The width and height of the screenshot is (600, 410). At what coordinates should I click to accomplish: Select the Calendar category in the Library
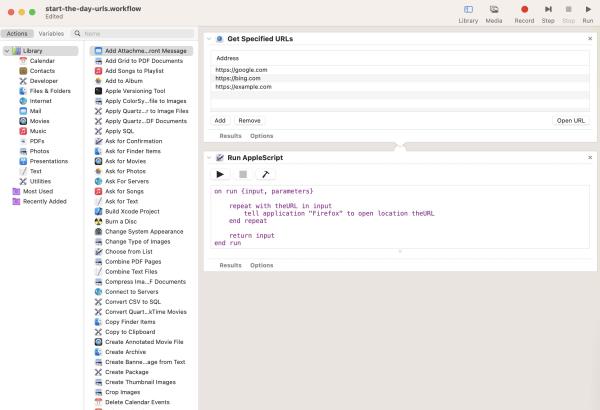click(42, 61)
